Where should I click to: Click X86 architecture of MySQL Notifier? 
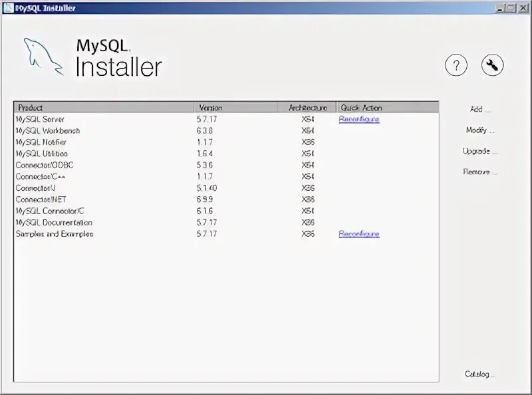(x=308, y=142)
